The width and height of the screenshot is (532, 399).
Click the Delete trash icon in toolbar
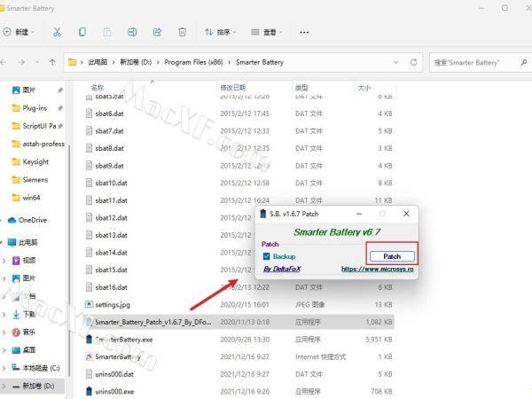click(x=182, y=32)
